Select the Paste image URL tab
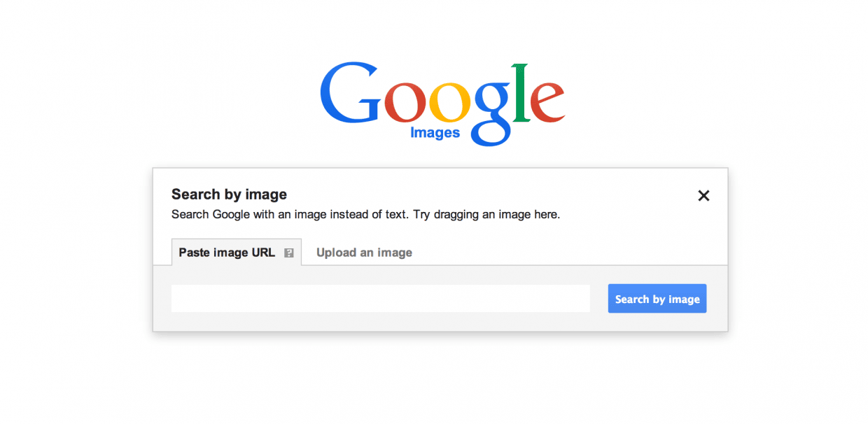This screenshot has height=424, width=868. [x=237, y=253]
